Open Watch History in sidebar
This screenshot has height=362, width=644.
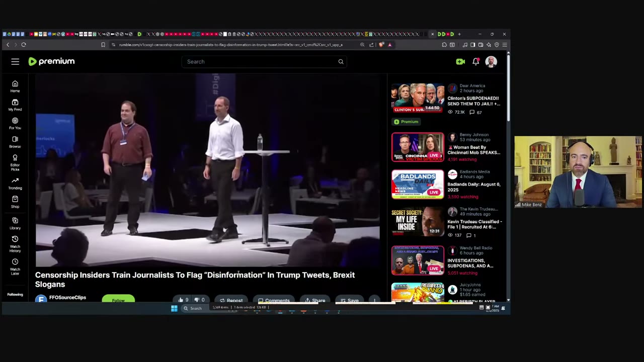(x=15, y=244)
